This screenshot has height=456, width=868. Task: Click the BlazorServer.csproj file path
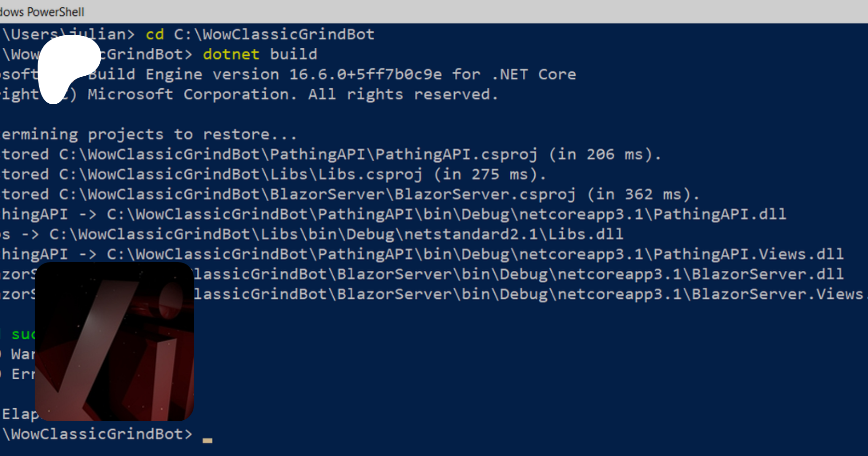[x=317, y=194]
